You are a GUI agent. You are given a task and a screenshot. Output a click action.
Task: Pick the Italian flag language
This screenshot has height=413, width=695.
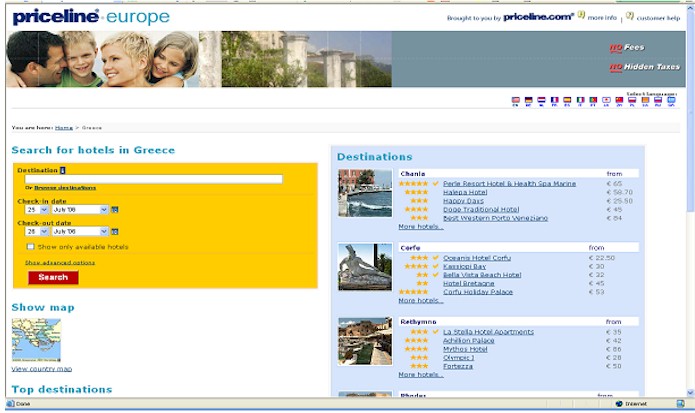point(580,101)
